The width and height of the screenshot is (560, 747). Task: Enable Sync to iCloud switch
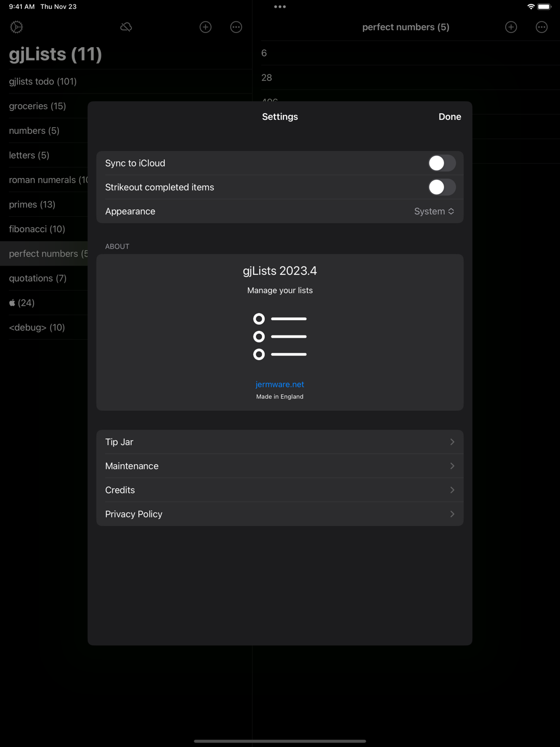(x=442, y=163)
